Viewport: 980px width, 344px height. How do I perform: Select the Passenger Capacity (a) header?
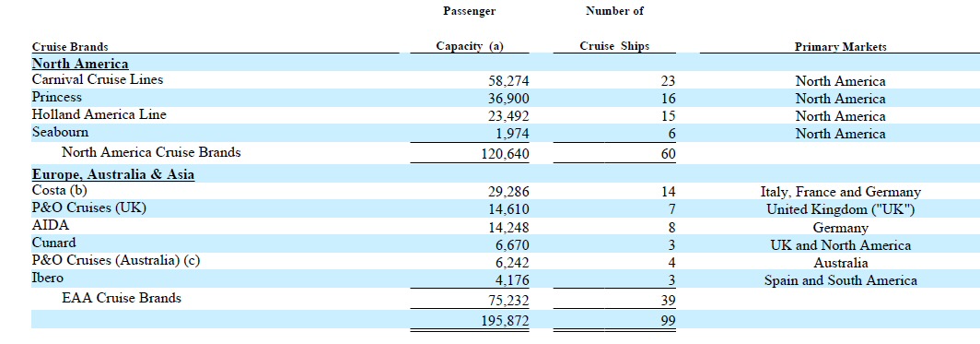point(470,29)
